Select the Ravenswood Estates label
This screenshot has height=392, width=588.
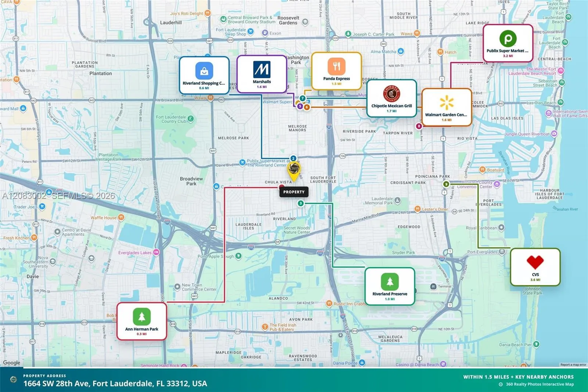pos(303,358)
